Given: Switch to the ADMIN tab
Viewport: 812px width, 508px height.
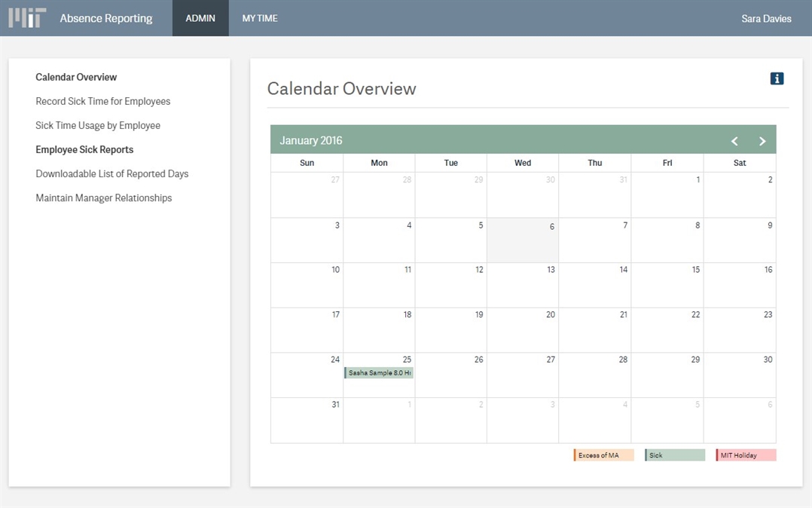Looking at the screenshot, I should pyautogui.click(x=200, y=18).
